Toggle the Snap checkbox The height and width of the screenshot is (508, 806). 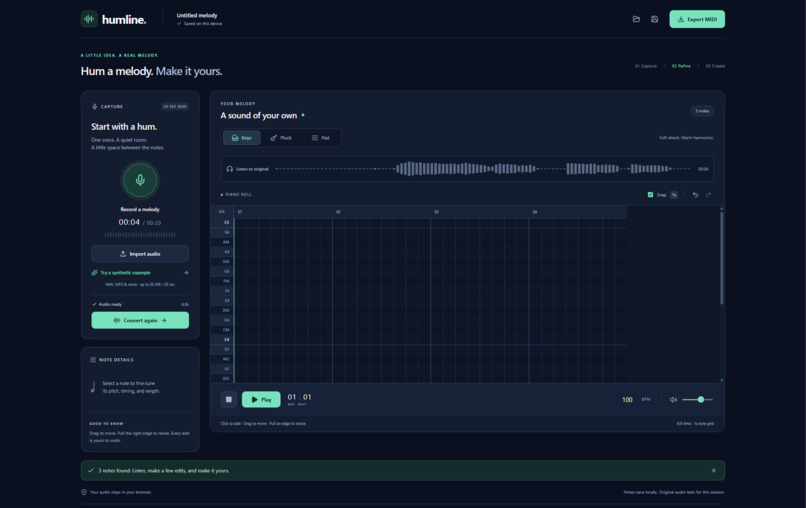click(650, 194)
